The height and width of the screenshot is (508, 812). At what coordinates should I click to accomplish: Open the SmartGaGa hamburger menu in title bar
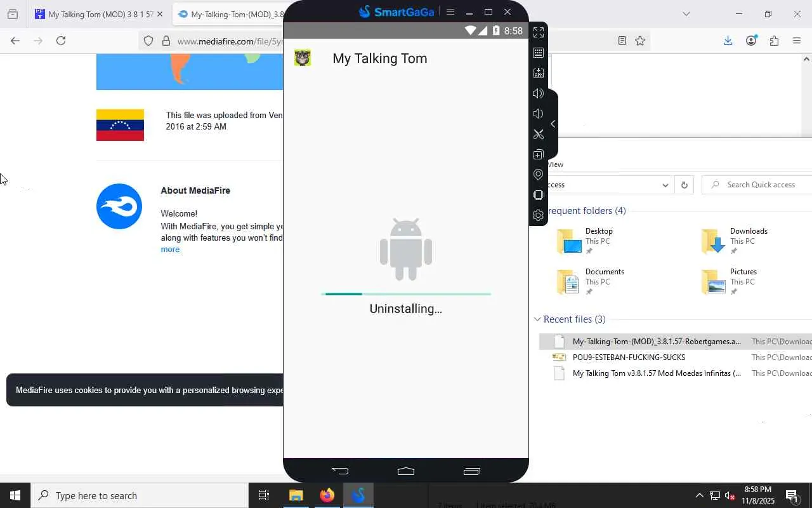click(450, 12)
